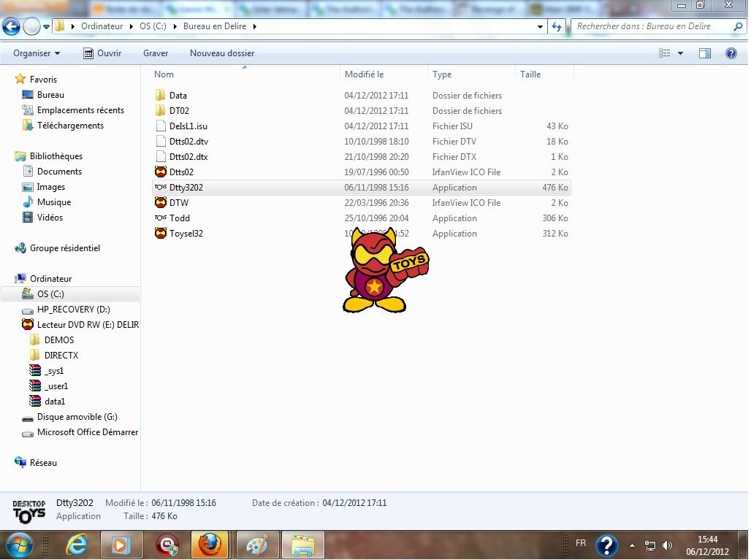The height and width of the screenshot is (560, 751).
Task: Navigate back with the Back arrow button
Action: tap(12, 27)
